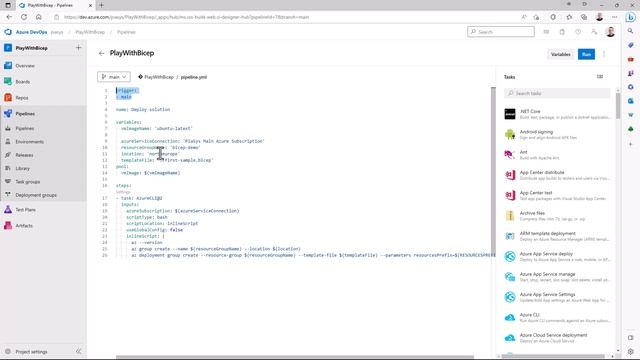Select the Azure CLI task

557,318
